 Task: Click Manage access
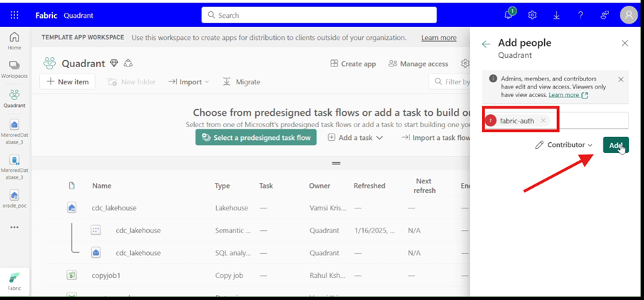pos(418,64)
